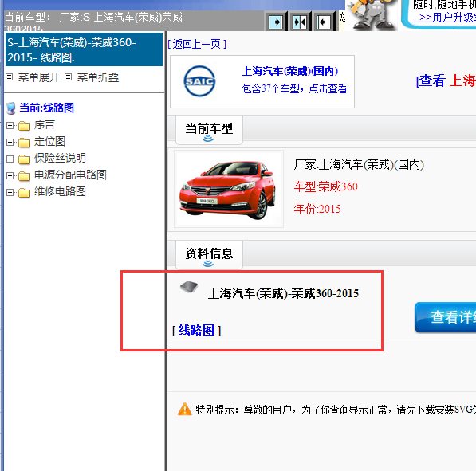476x471 pixels.
Task: Click the left-arrow panel layout button
Action: (323, 22)
